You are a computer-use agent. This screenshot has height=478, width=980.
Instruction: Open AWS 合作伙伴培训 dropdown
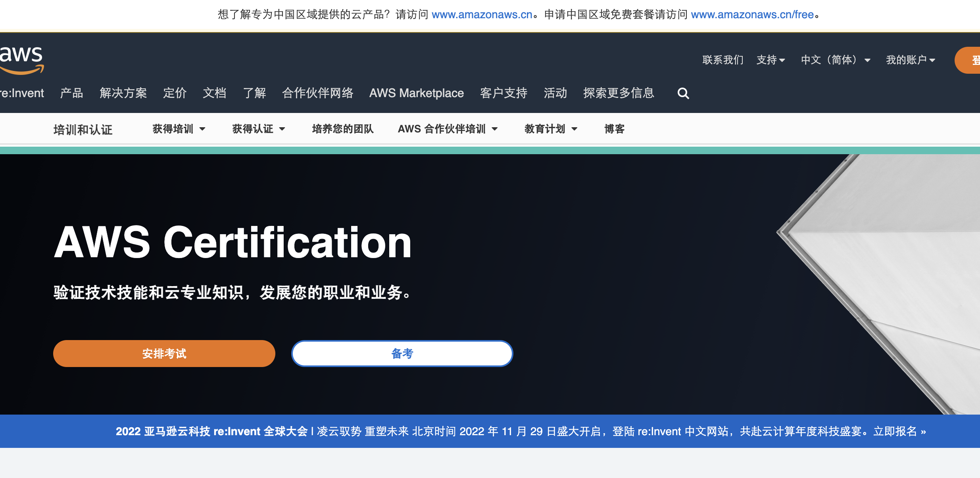(x=448, y=129)
